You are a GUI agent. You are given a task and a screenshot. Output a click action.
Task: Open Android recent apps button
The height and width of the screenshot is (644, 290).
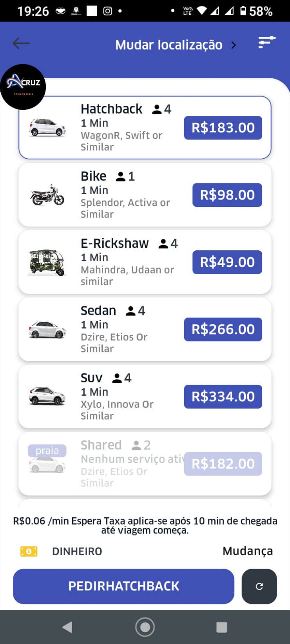pyautogui.click(x=222, y=627)
